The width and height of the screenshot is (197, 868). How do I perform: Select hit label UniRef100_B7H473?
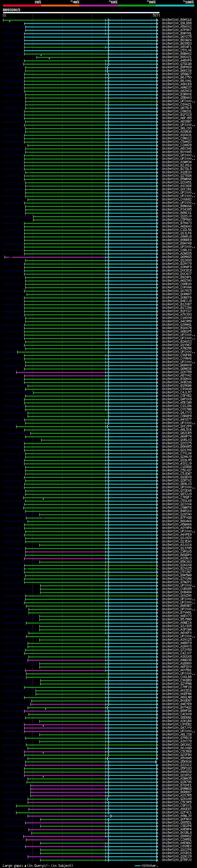[177, 223]
